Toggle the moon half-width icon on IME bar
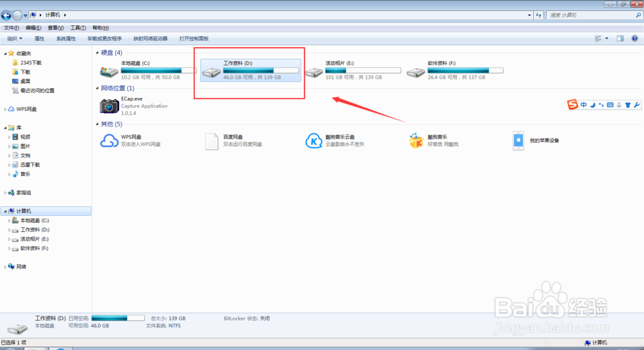The image size is (644, 350). click(592, 105)
